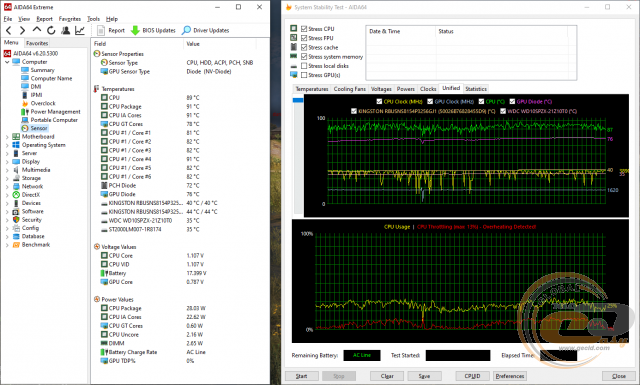
Task: Open the File menu
Action: point(8,19)
